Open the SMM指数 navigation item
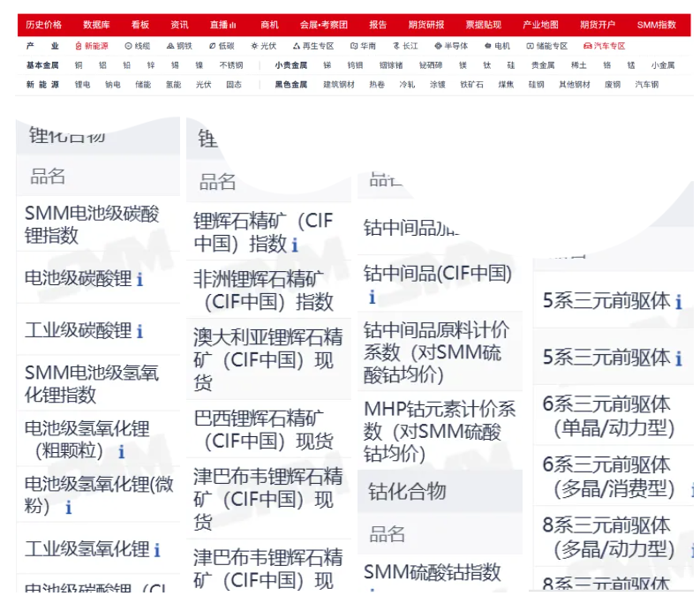The height and width of the screenshot is (596, 700). click(x=657, y=25)
